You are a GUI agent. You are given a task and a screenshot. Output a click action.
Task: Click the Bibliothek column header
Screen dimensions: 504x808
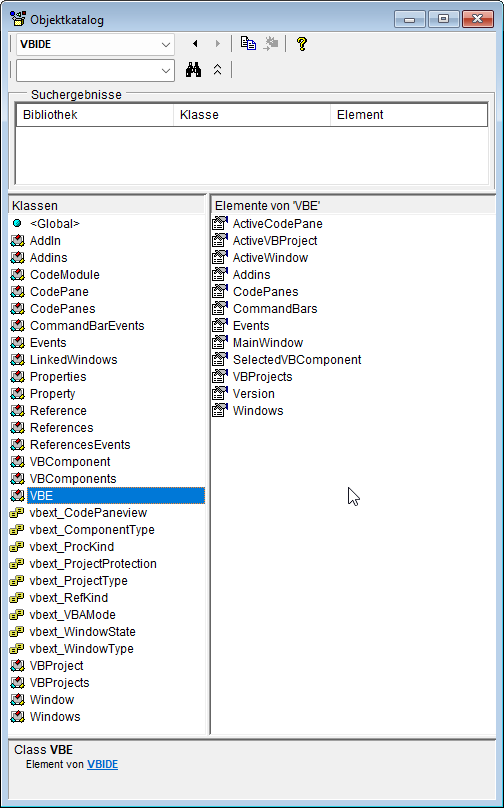click(95, 115)
